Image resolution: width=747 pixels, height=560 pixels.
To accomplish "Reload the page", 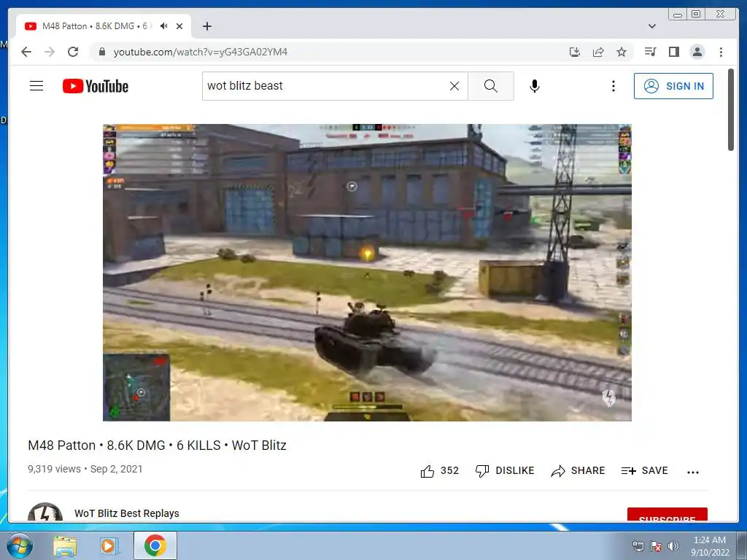I will click(x=73, y=52).
